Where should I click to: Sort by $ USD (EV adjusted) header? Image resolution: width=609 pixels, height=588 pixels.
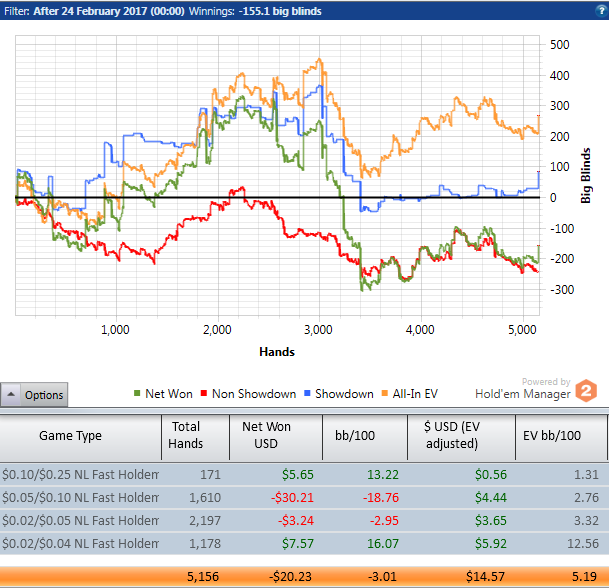(x=461, y=437)
